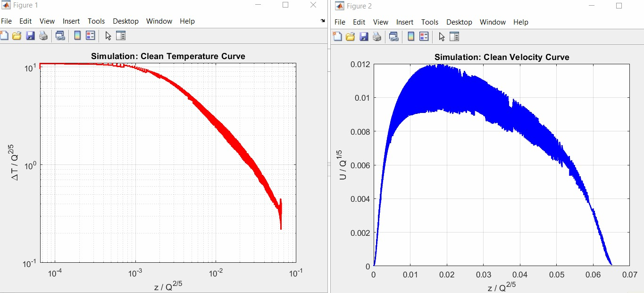Click the 'U / Q^1/5' y-axis label
Viewport: 644px width, 293px height.
click(342, 164)
